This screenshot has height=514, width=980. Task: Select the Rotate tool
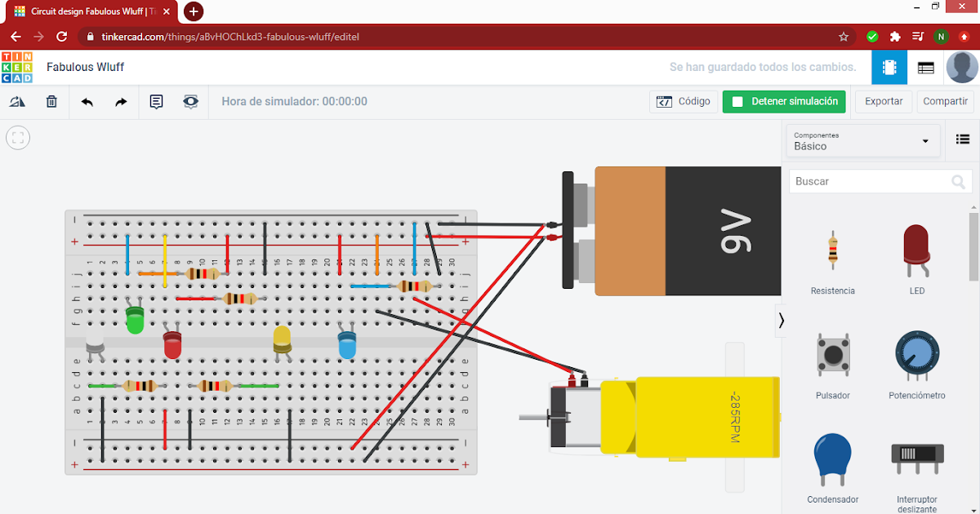click(x=18, y=101)
